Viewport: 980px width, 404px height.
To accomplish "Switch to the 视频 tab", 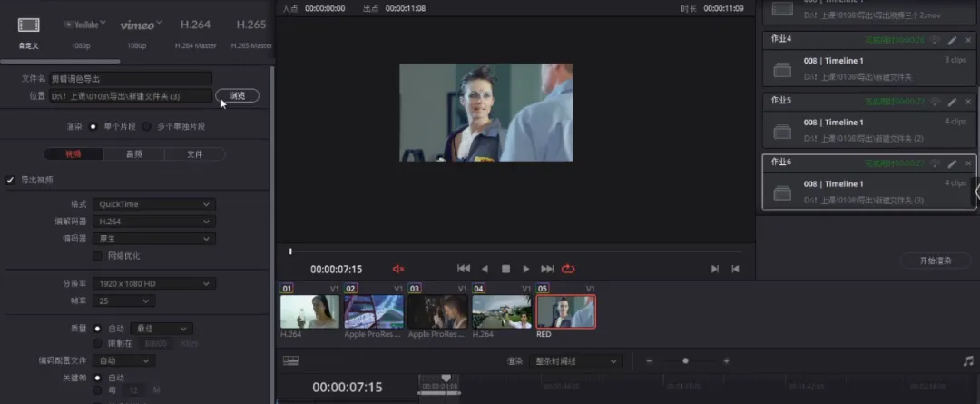I will point(73,153).
